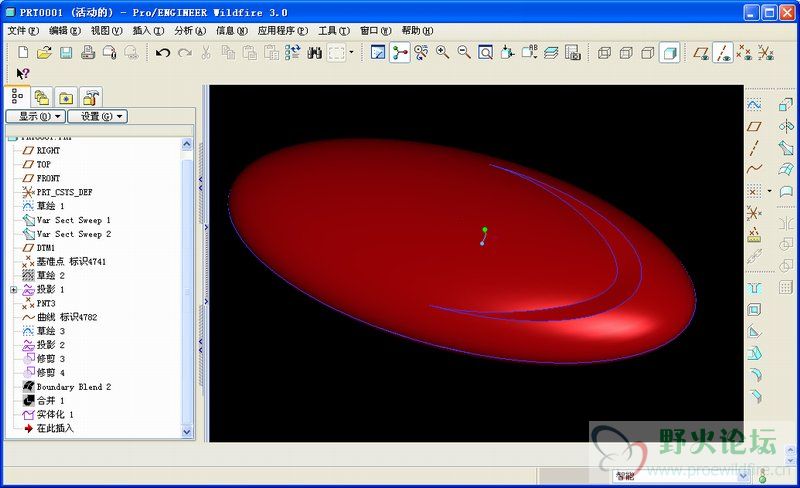Open the 设置 dropdown in model tree
Image resolution: width=800 pixels, height=488 pixels.
(97, 116)
